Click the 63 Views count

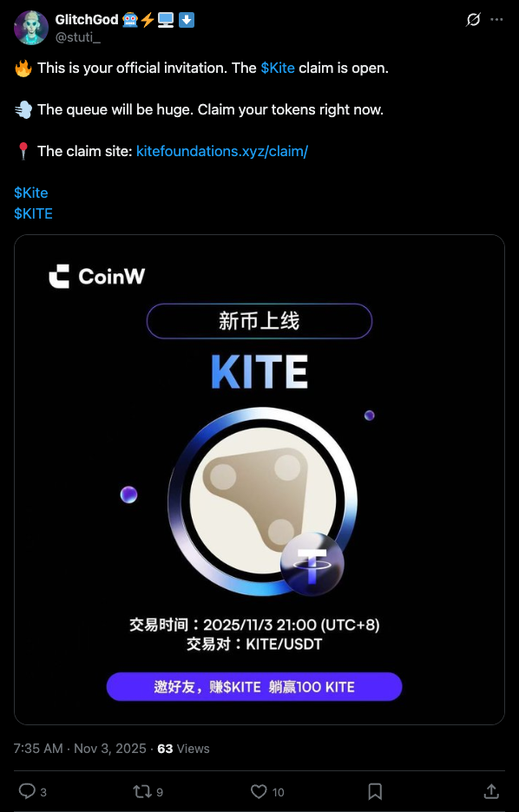click(183, 749)
